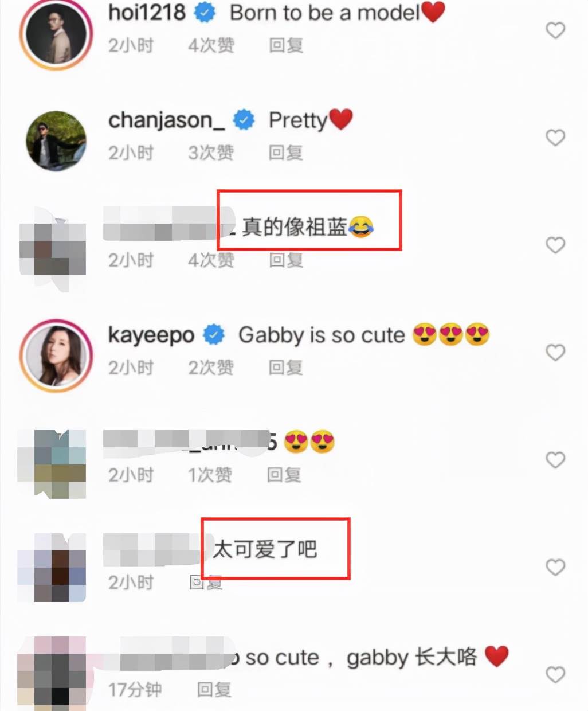Reply to kayeepo's comment
588x711 pixels.
(285, 368)
